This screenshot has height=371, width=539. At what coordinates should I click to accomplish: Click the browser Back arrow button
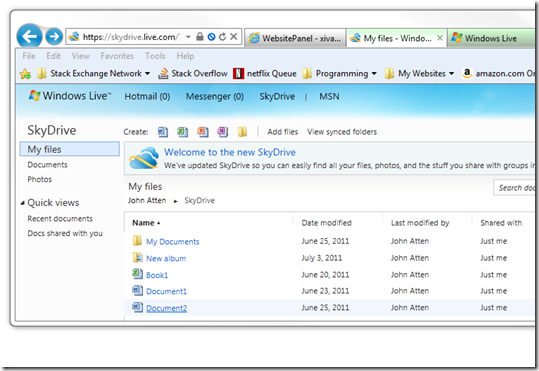[29, 36]
